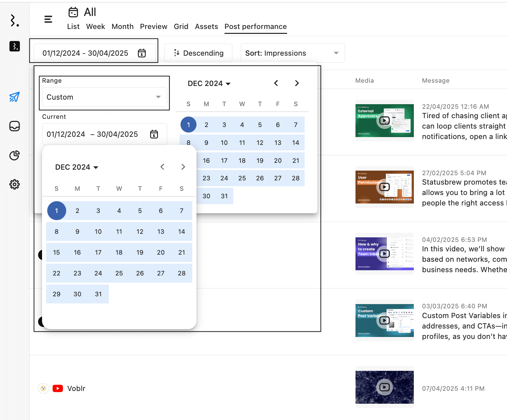The height and width of the screenshot is (420, 507).
Task: Select December 31 in front calendar
Action: [x=98, y=294]
